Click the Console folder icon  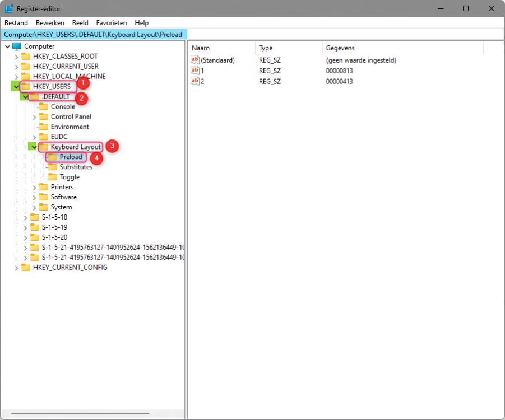point(44,107)
